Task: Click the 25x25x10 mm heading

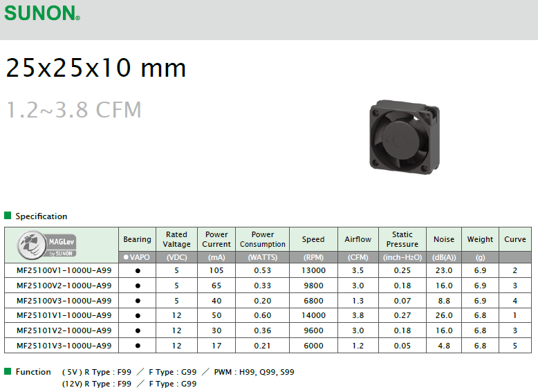Action: (x=96, y=68)
